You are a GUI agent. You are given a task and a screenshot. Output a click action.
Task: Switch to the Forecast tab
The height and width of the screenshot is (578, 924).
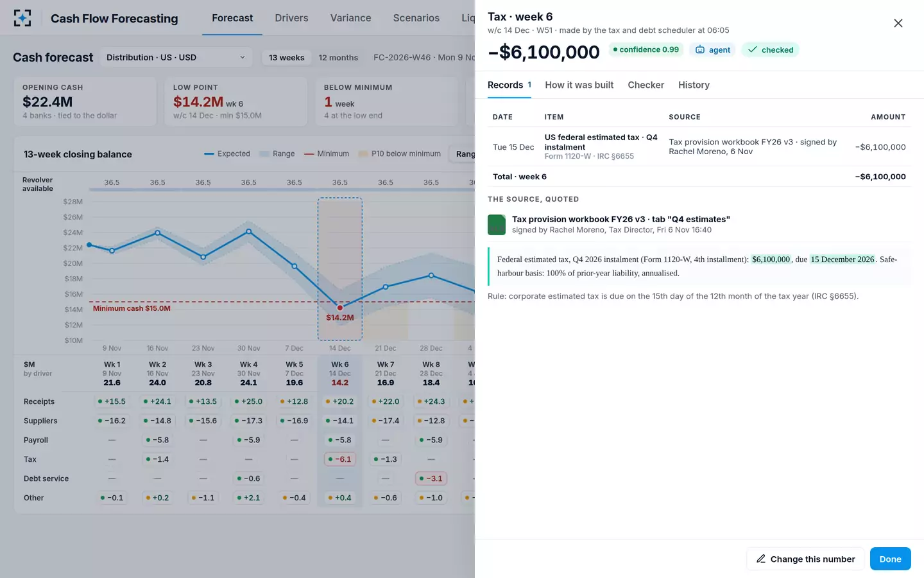[232, 18]
